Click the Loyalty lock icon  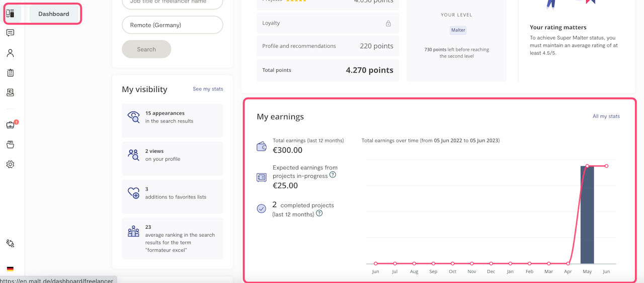388,23
